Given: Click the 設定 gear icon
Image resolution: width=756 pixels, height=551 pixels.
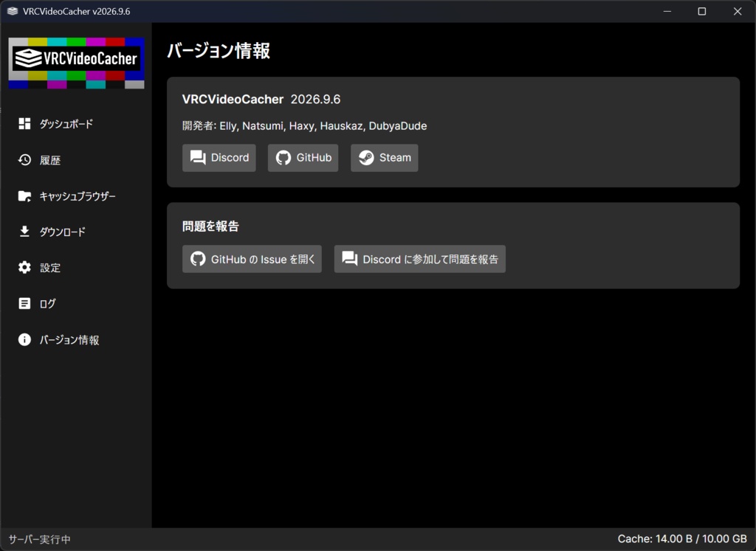Looking at the screenshot, I should (x=24, y=268).
